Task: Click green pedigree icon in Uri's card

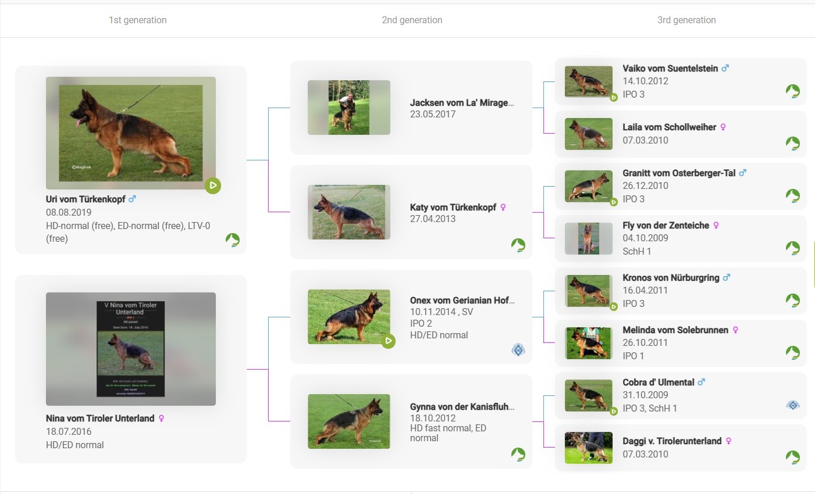Action: click(232, 240)
